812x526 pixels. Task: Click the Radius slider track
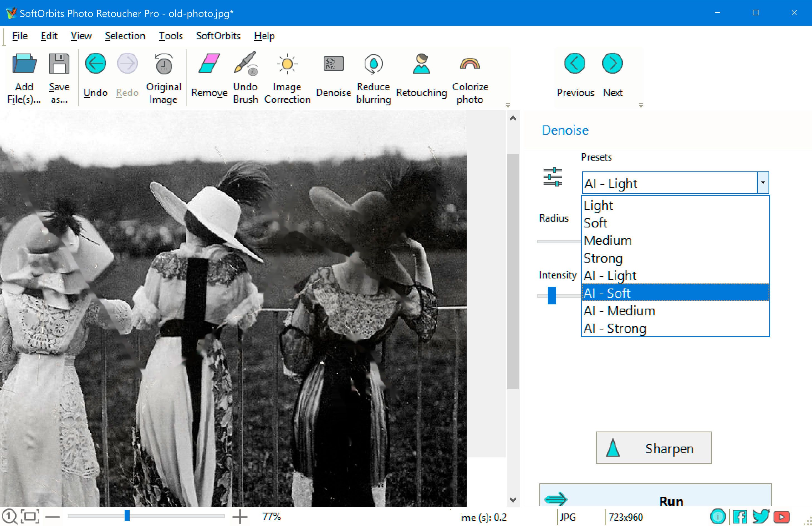pos(559,241)
